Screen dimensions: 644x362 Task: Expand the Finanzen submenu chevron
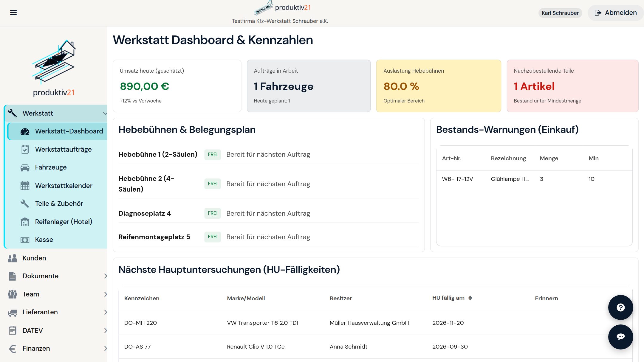tap(106, 349)
